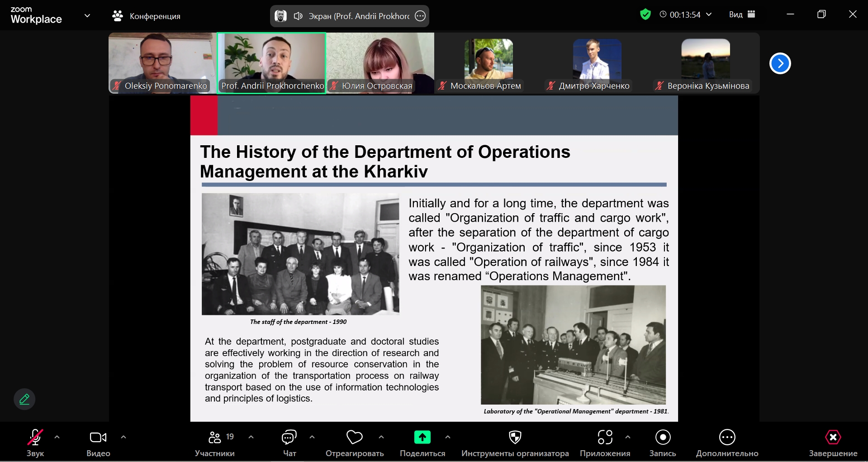Click the green encryption shield icon
This screenshot has width=868, height=462.
tap(645, 14)
